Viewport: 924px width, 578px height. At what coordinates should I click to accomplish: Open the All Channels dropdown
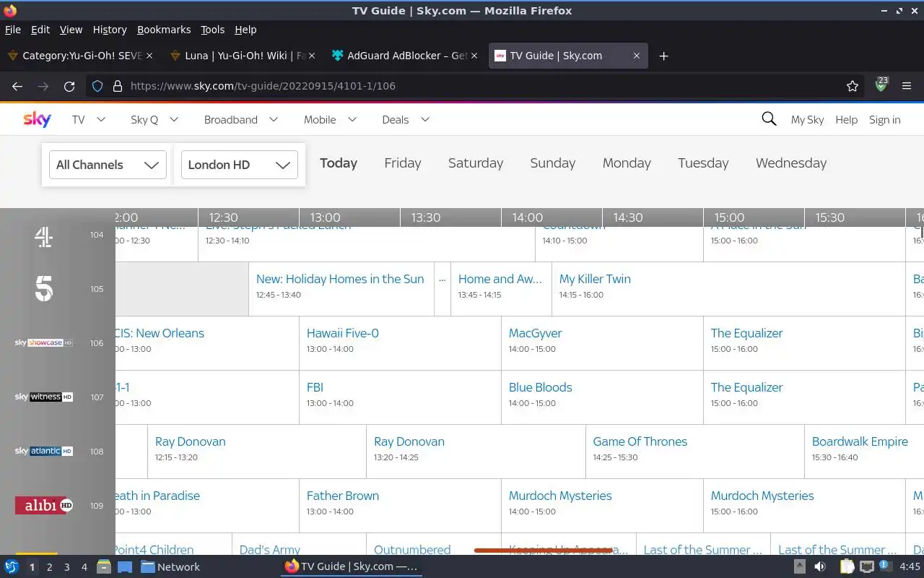pos(108,165)
